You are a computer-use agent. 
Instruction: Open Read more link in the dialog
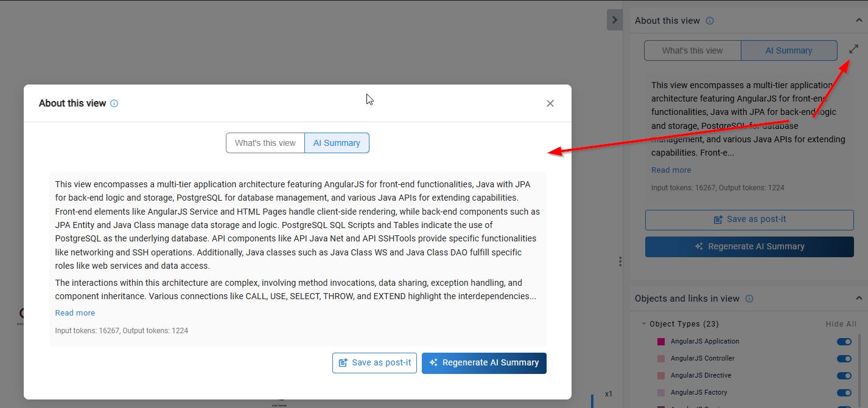[x=75, y=313]
